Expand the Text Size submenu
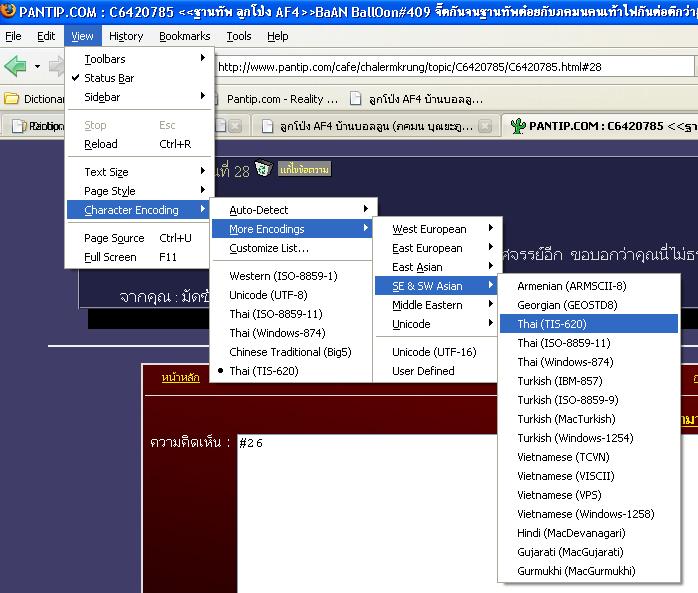698x593 pixels. coord(138,172)
